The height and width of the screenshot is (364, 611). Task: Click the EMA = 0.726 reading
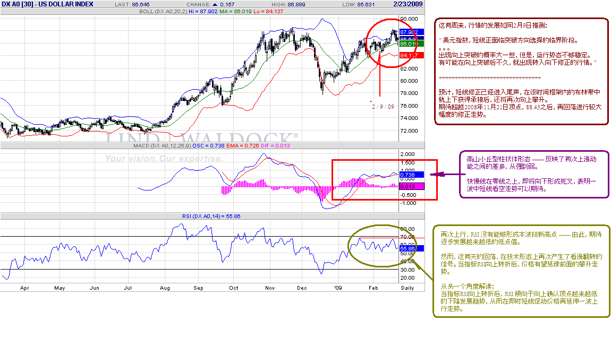point(242,145)
